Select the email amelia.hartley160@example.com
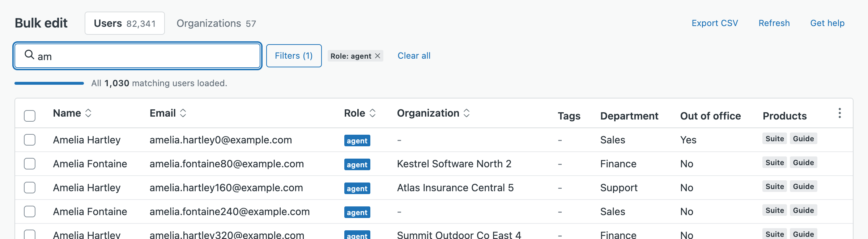 [226, 188]
